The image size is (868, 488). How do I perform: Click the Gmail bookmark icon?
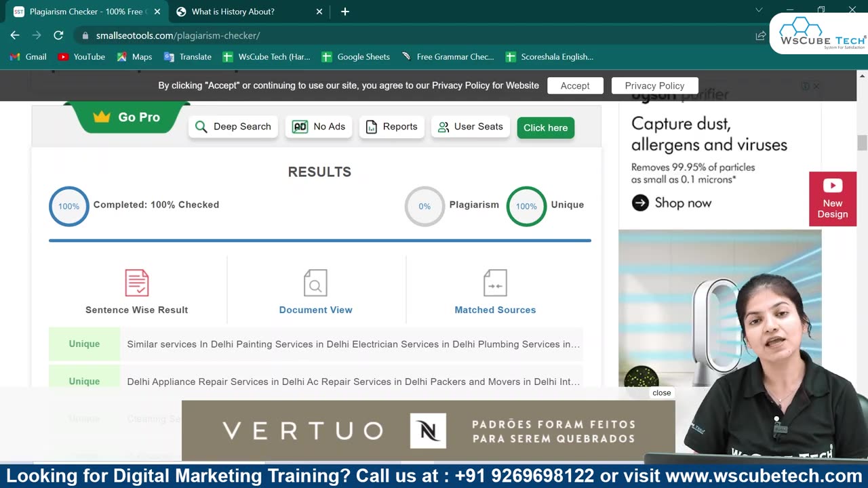click(15, 57)
